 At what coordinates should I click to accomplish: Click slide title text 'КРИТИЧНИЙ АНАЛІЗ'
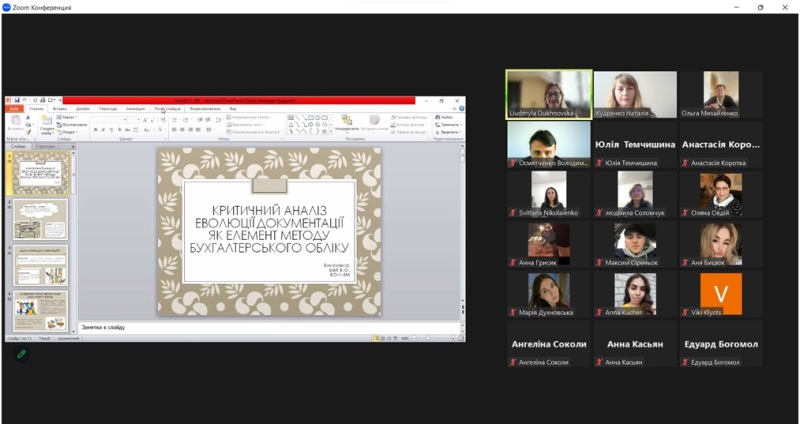269,210
